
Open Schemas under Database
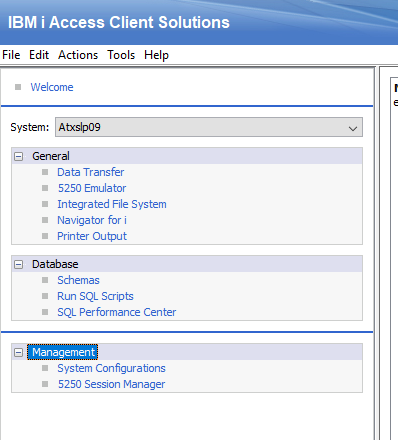pos(78,280)
